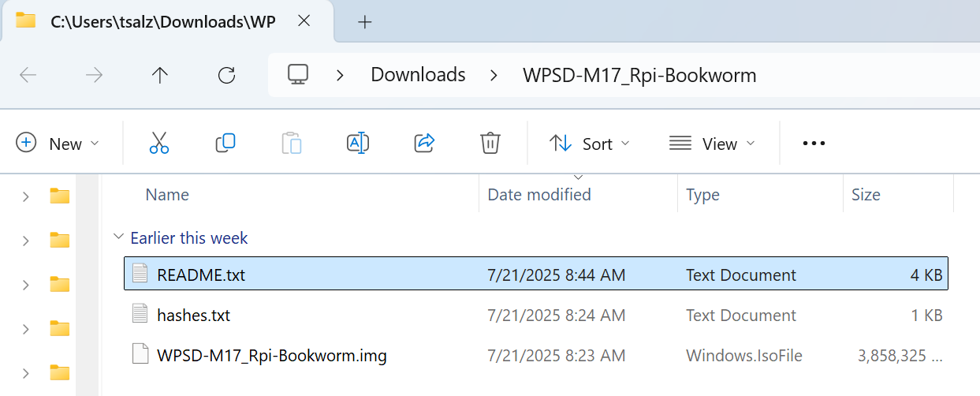This screenshot has height=396, width=980.
Task: Refresh the current folder view
Action: (x=226, y=75)
